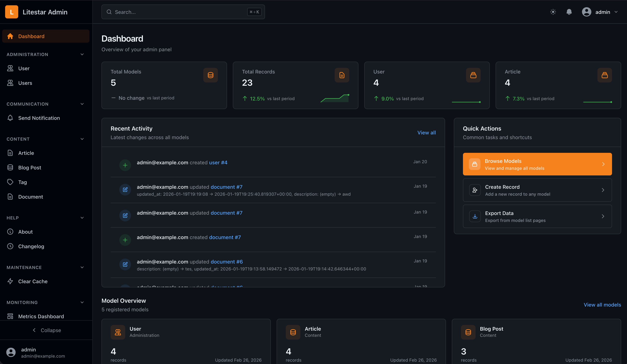Click View all in Recent Activity
This screenshot has width=627, height=364.
tap(426, 133)
